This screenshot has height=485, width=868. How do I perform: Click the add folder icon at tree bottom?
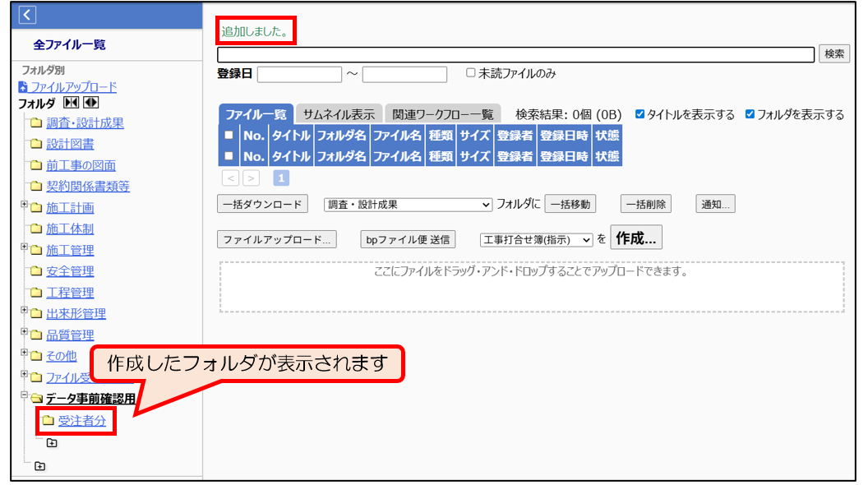39,466
